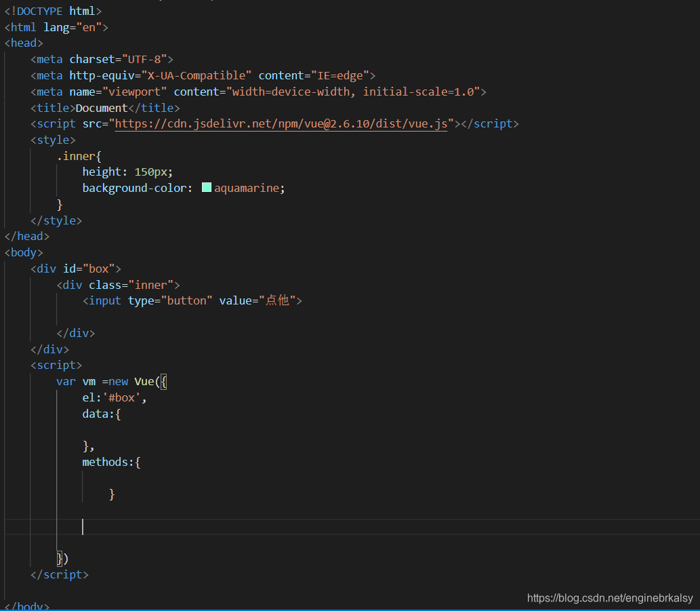Click the closing script tag

point(60,575)
